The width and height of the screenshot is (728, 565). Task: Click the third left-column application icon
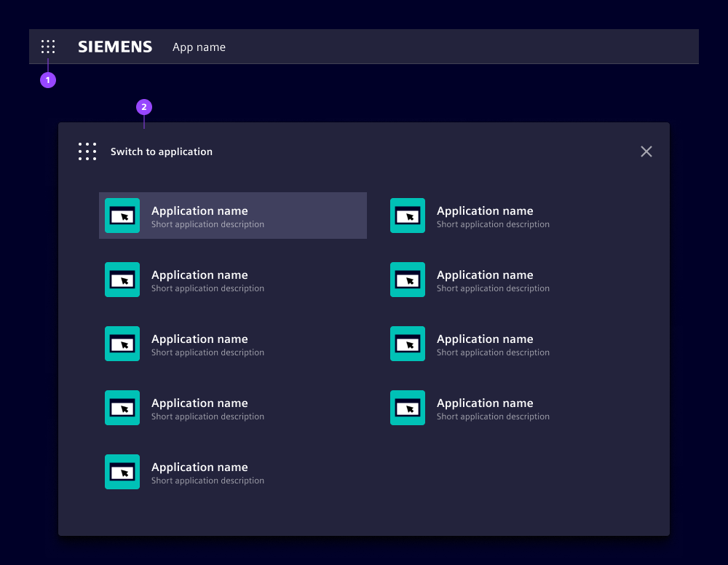(122, 344)
